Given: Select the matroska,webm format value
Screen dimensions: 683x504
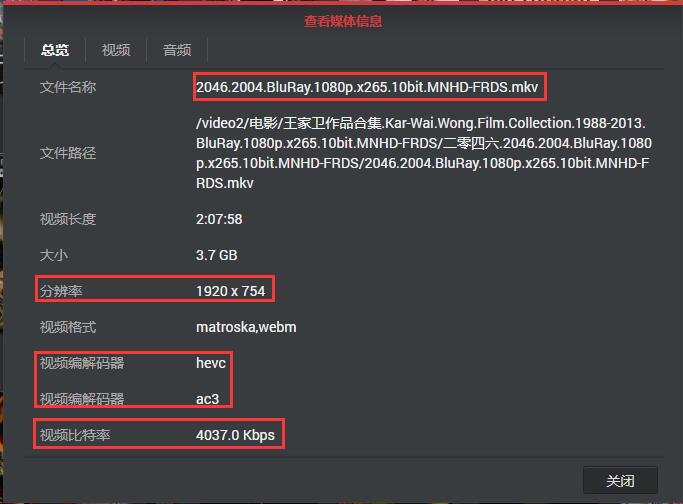Looking at the screenshot, I should 246,327.
